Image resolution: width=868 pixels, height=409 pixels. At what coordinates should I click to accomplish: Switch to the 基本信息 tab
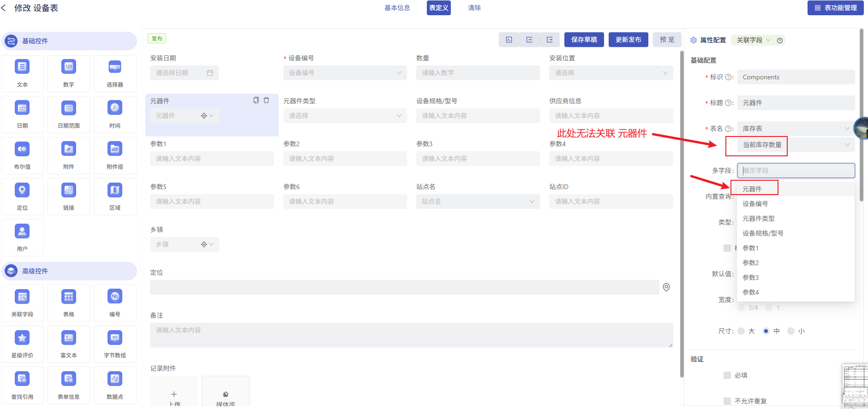[397, 8]
